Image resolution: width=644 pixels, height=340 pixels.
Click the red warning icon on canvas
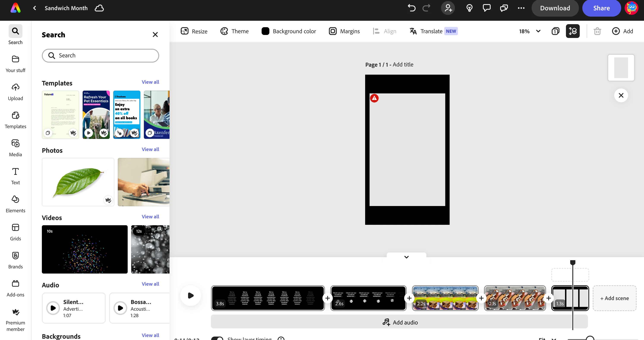coord(374,98)
